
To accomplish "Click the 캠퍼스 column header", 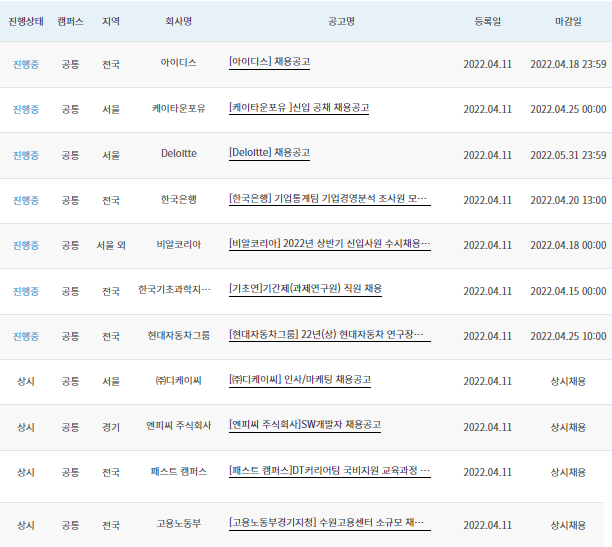I will click(70, 21).
